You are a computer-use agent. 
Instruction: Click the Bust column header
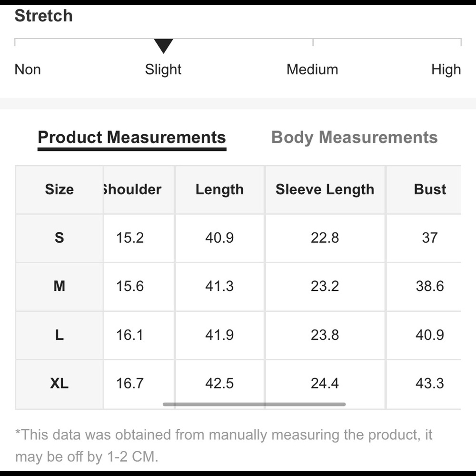[x=430, y=189]
